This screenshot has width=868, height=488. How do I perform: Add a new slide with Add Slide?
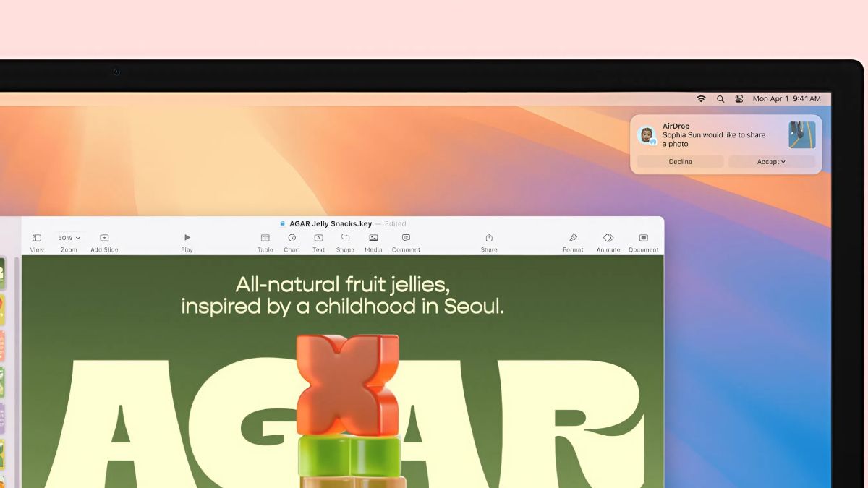(104, 242)
